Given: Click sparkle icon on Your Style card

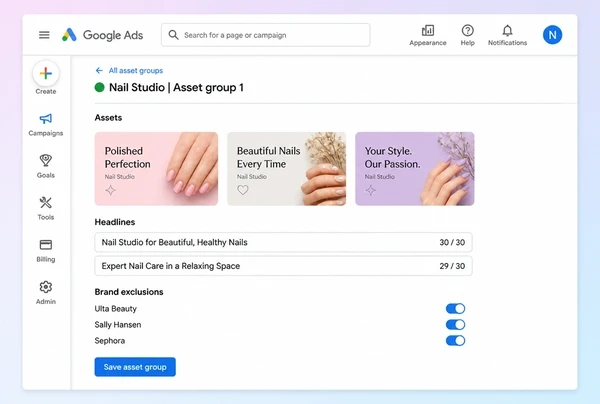Looking at the screenshot, I should [x=370, y=190].
